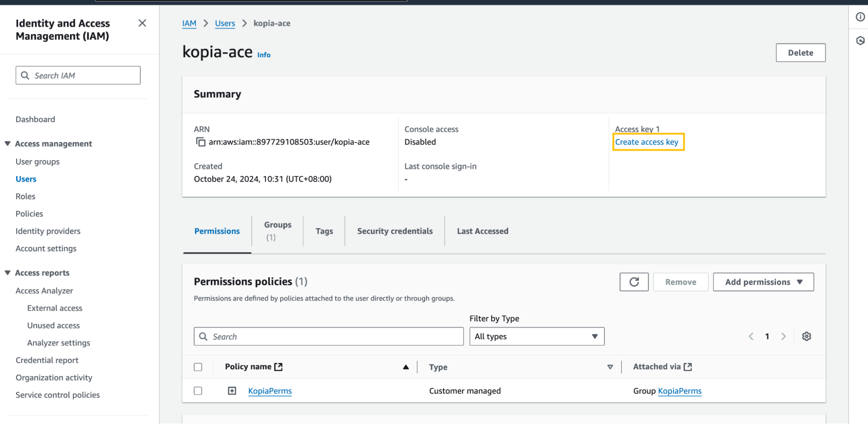The image size is (868, 424).
Task: Open Credential report in the sidebar
Action: click(47, 360)
